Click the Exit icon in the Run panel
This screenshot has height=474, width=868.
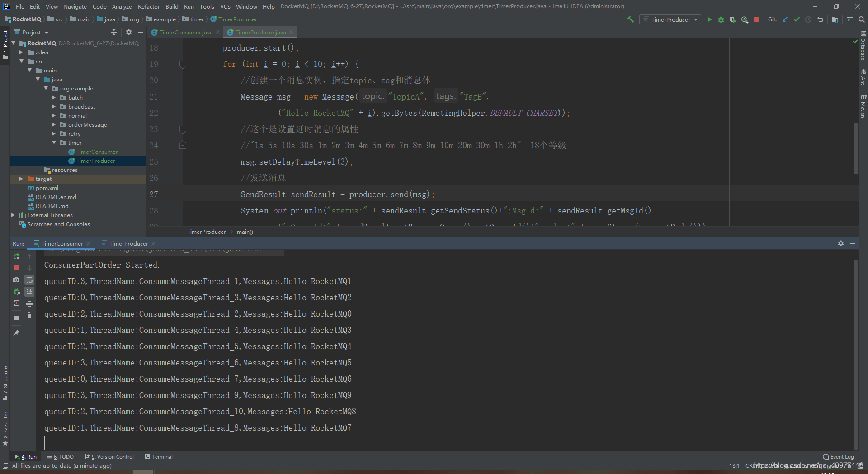(16, 303)
